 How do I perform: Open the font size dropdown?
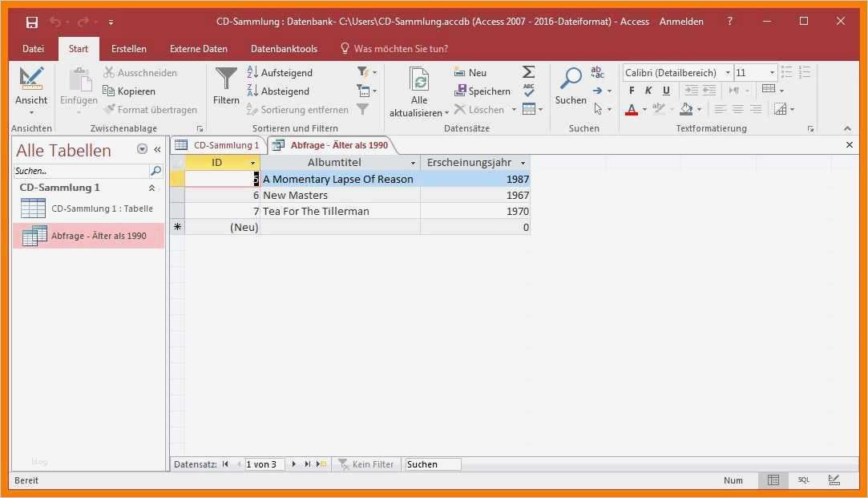coord(773,72)
